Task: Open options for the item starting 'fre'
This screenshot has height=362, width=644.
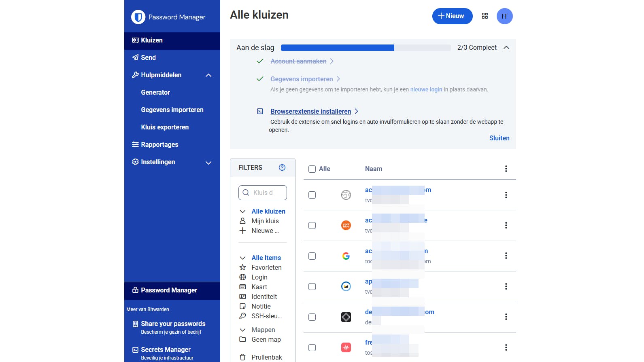Action: (x=506, y=347)
